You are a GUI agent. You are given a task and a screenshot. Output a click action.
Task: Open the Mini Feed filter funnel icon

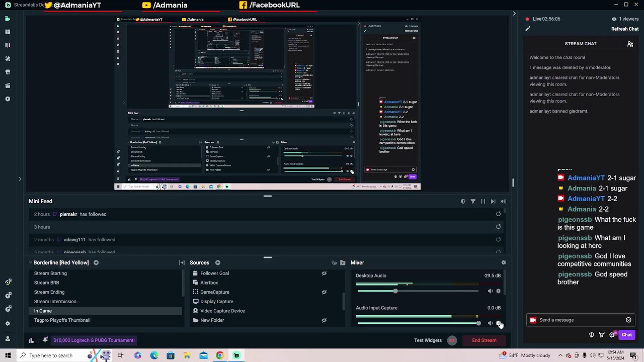click(x=473, y=202)
